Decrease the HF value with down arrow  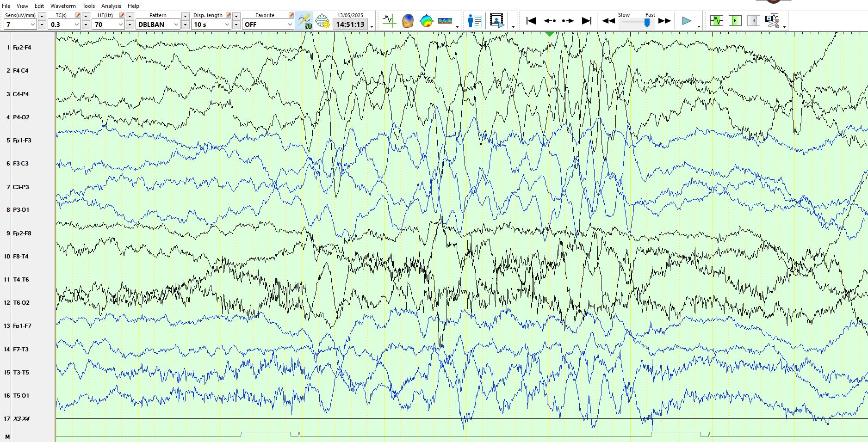point(130,25)
